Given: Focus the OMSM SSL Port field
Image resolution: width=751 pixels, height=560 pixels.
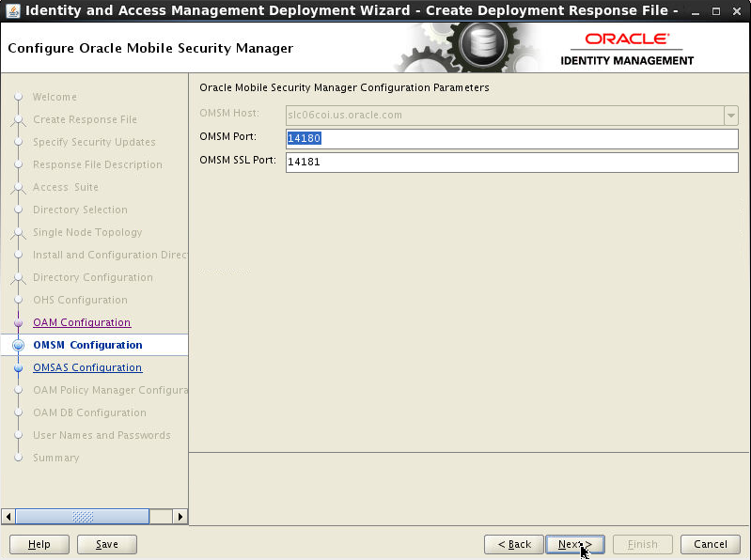Looking at the screenshot, I should point(511,162).
